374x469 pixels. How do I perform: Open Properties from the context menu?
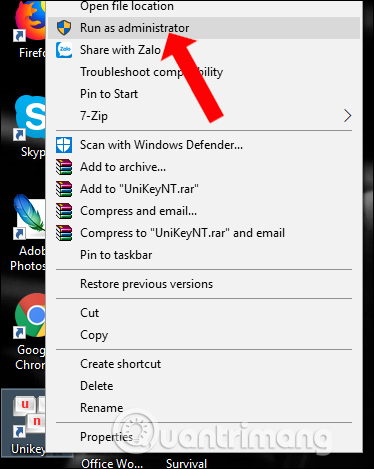[x=204, y=437]
